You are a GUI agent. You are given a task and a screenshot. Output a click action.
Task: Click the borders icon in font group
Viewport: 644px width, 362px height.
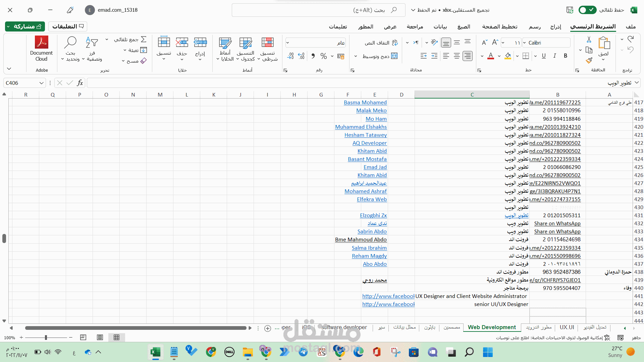pyautogui.click(x=526, y=56)
